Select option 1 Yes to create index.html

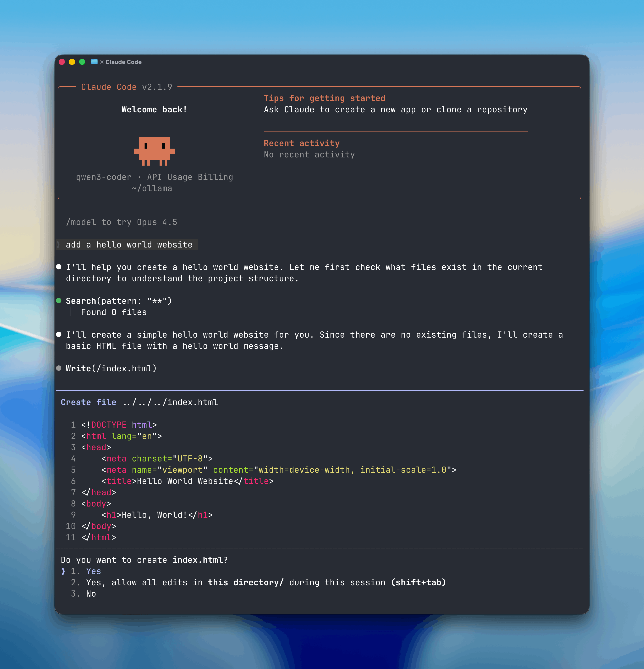(93, 571)
